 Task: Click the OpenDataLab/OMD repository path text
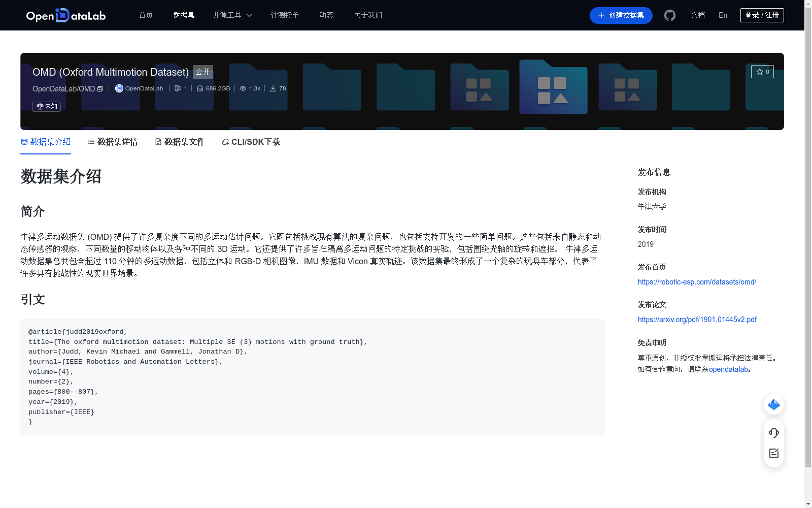[x=64, y=89]
